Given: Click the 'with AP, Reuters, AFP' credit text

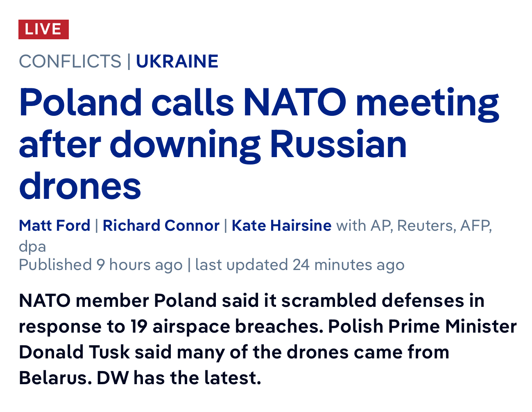Looking at the screenshot, I should click(x=414, y=225).
